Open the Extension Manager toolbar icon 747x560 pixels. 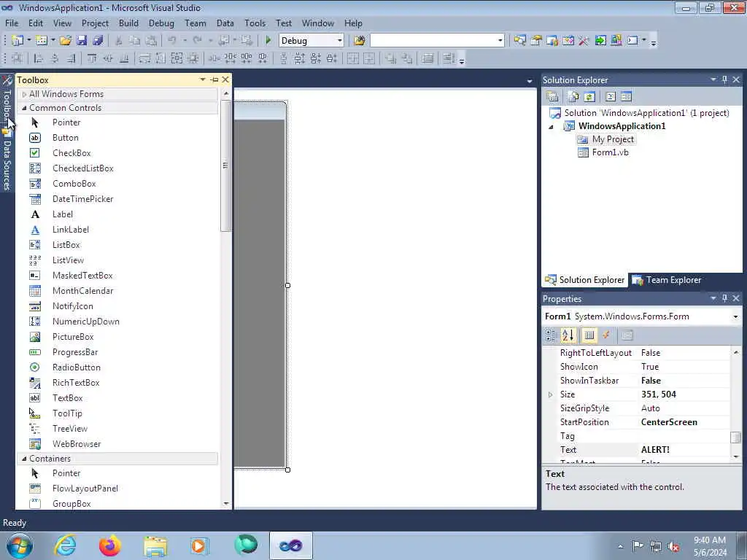tap(616, 41)
